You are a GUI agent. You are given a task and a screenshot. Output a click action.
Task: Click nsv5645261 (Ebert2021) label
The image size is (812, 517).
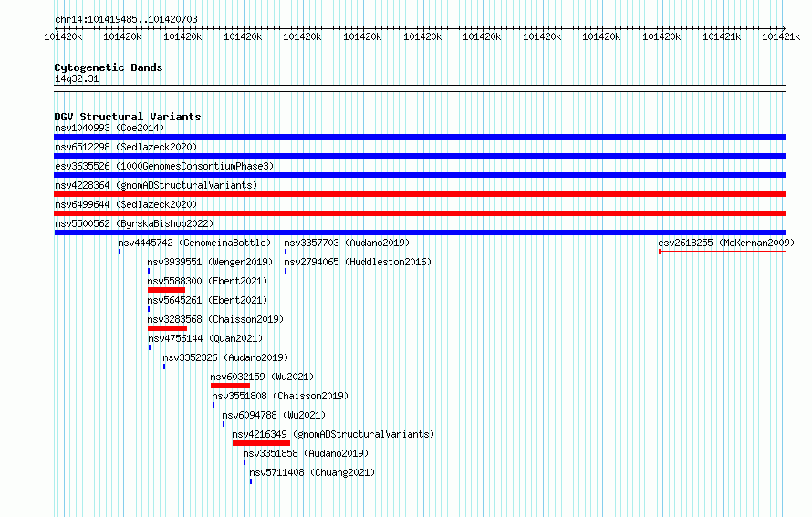tap(207, 300)
